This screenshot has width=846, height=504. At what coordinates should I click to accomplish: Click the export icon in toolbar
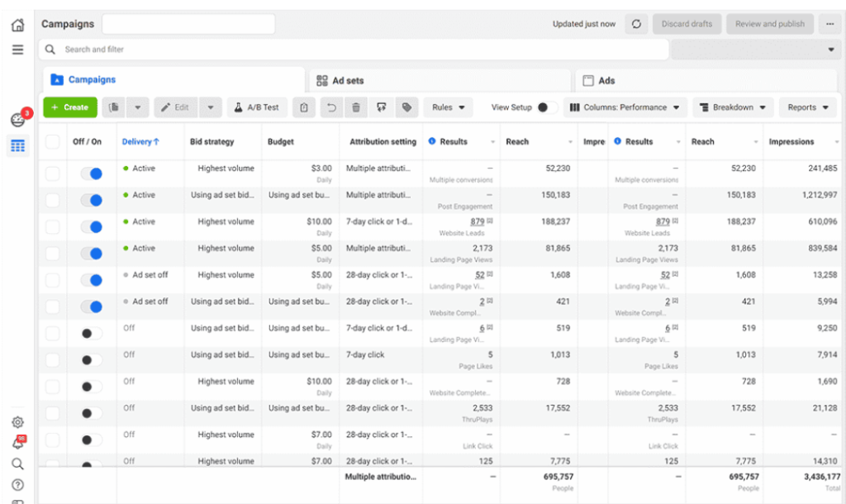pyautogui.click(x=382, y=107)
